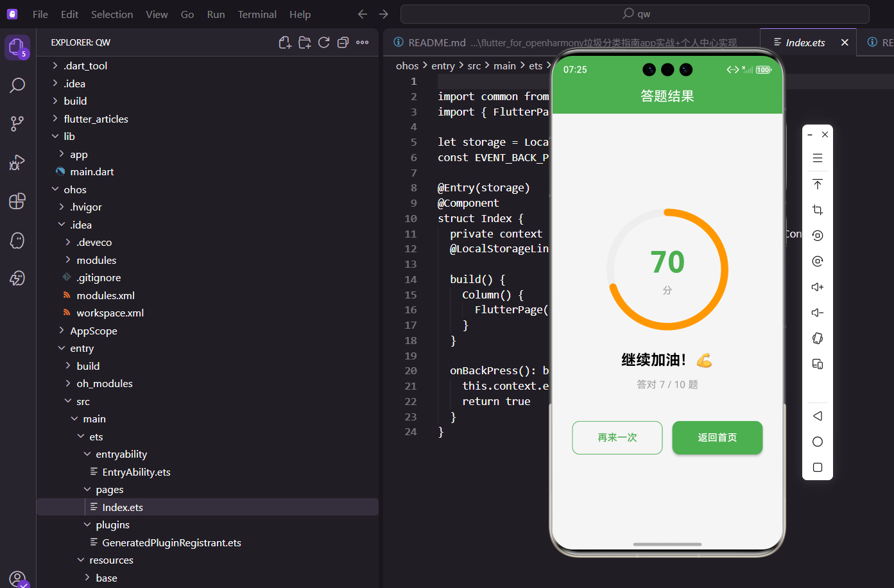Click the 'main' breadcrumb segment
894x588 pixels.
pos(504,65)
